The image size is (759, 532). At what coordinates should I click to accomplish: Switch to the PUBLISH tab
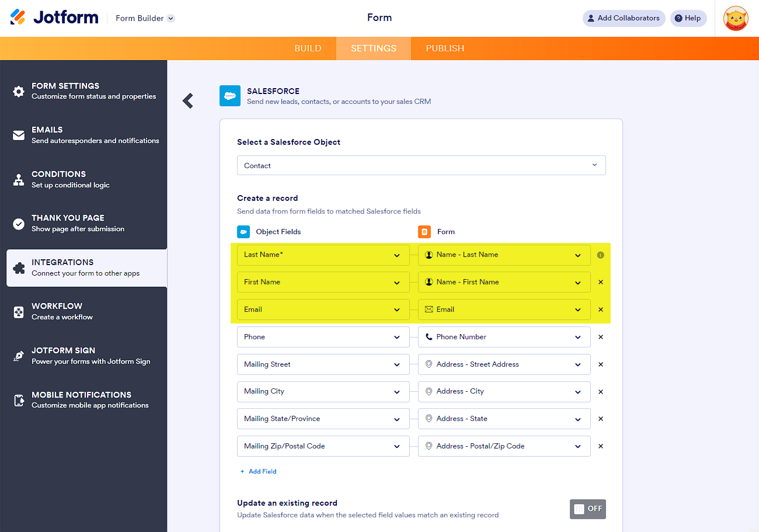445,48
